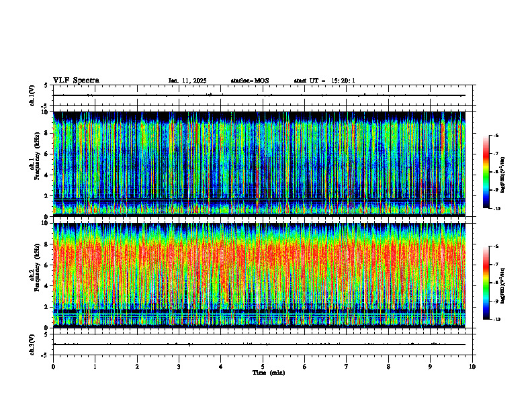This screenshot has height=411, width=532.
Task: Click the "Time (min)" axis label
Action: pyautogui.click(x=269, y=373)
